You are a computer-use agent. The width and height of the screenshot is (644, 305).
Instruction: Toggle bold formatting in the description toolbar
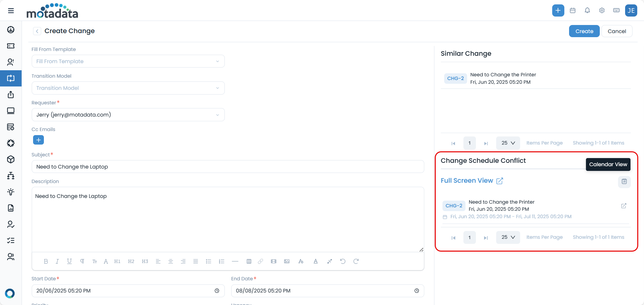click(46, 261)
